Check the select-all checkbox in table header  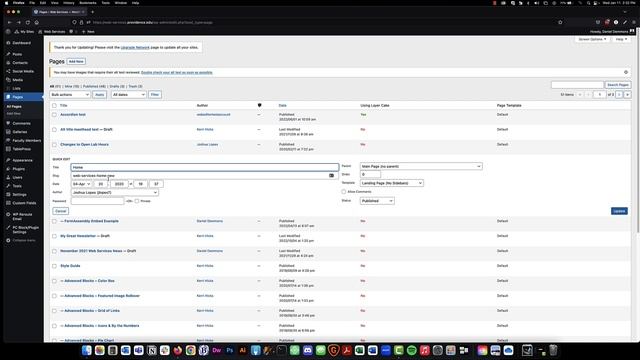tap(54, 106)
